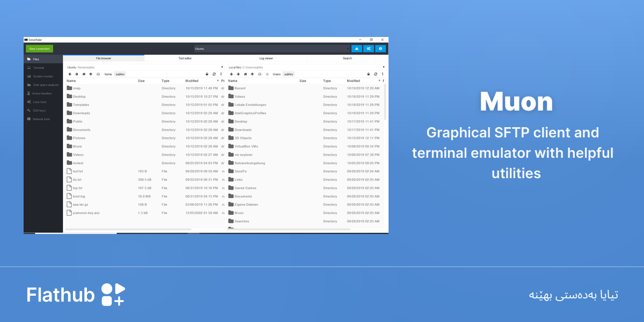The image size is (644, 322).
Task: Open the Ubuntu session dropdown in top bar
Action: click(272, 49)
